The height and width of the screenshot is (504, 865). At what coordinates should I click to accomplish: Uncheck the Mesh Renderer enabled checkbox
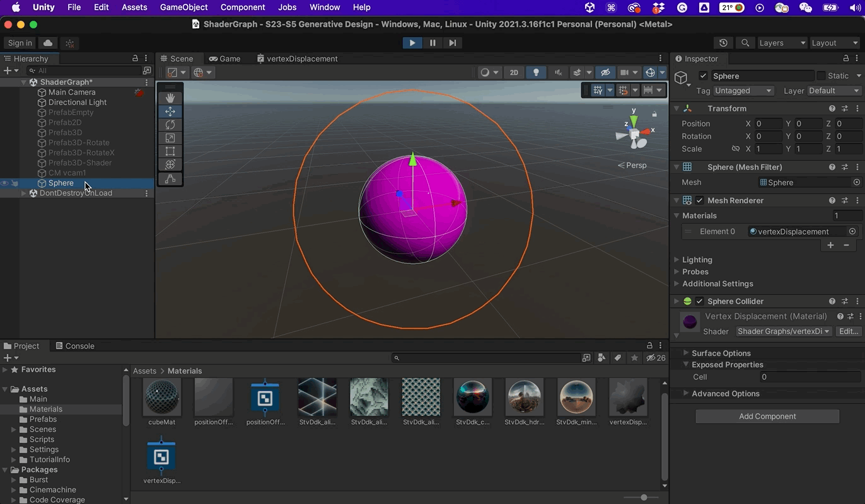click(x=700, y=200)
